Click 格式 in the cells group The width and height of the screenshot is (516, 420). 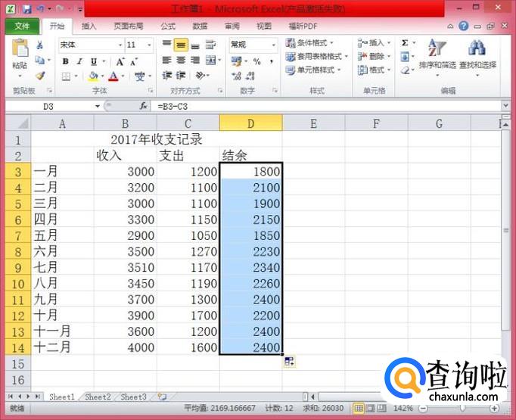[374, 70]
